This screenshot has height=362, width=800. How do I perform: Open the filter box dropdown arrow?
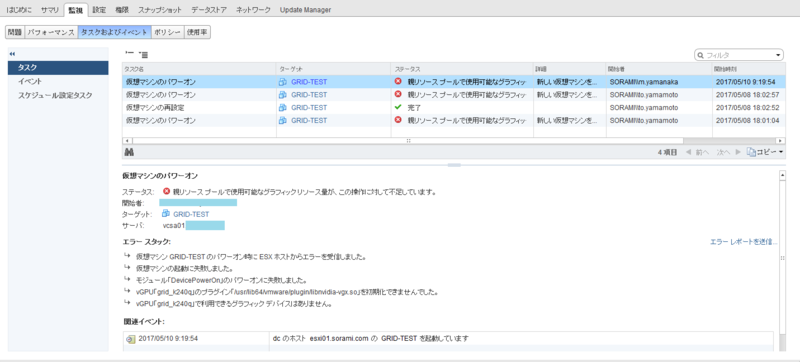[779, 55]
